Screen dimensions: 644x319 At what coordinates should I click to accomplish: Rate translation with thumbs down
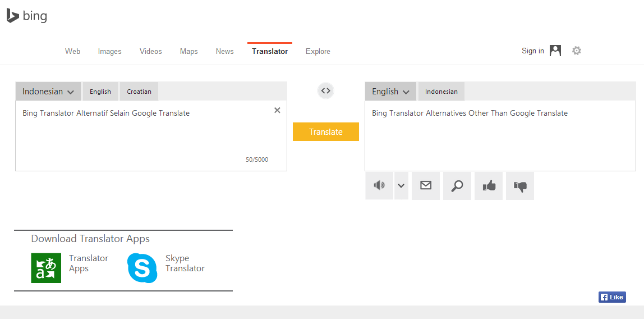[x=520, y=185]
